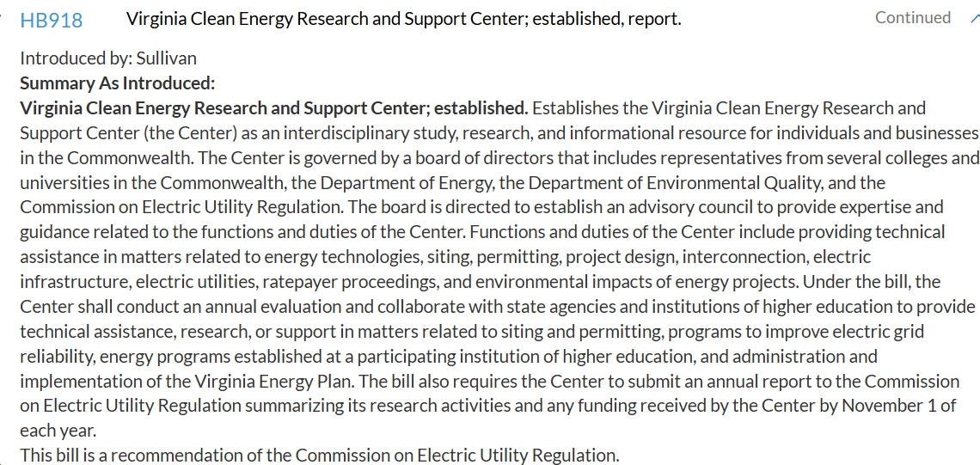Click the Commission recommendation sentence at bottom
This screenshot has height=465, width=980.
tap(319, 456)
